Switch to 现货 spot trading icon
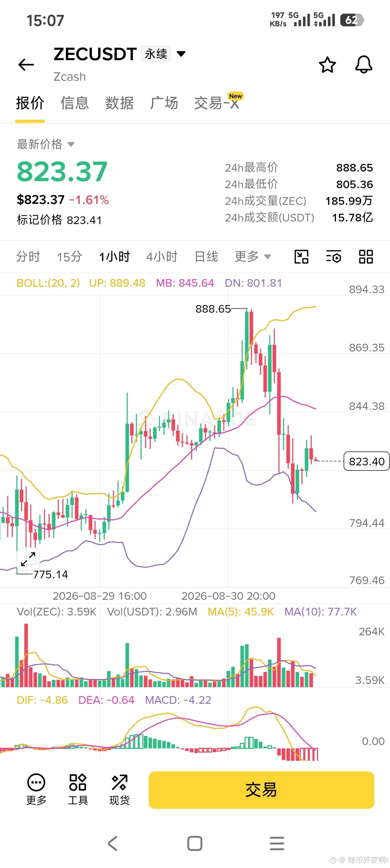Screen dimensions: 390x868 tap(120, 789)
